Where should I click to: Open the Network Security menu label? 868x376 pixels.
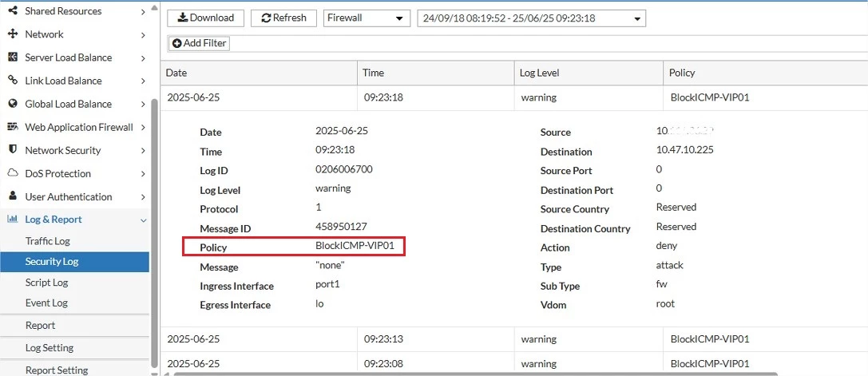pos(63,151)
